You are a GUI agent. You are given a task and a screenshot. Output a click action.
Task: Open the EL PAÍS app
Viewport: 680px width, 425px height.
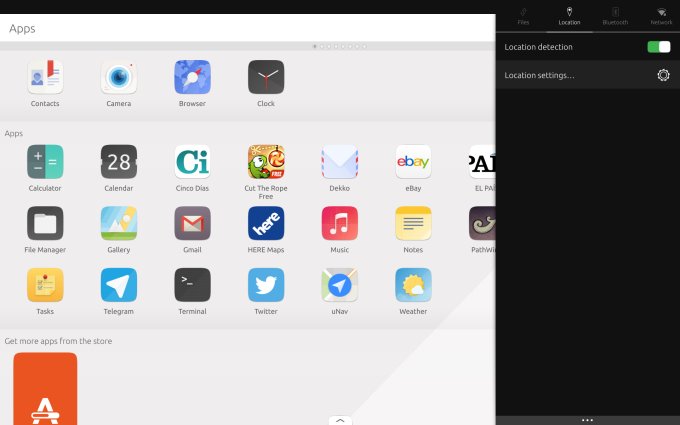[x=482, y=162]
